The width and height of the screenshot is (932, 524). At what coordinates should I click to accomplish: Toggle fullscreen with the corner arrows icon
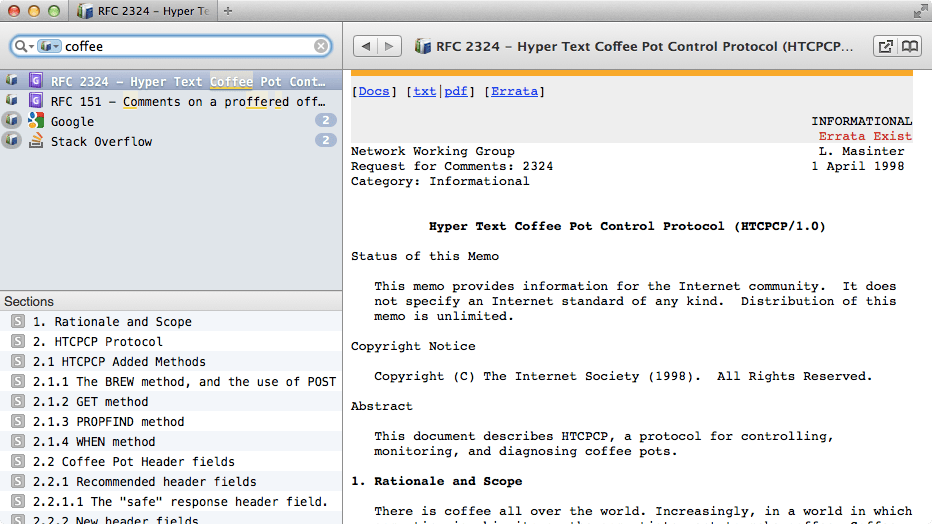pos(921,11)
